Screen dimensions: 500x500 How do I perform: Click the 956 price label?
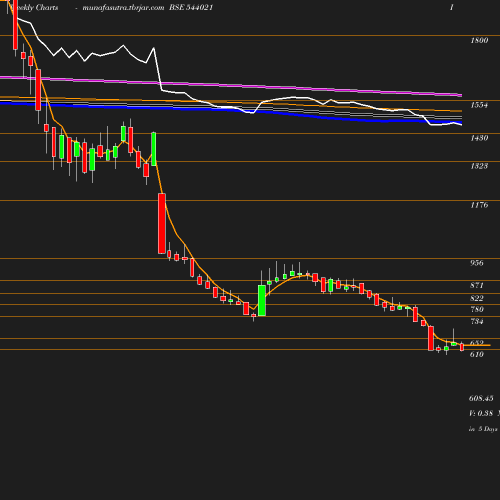(477, 263)
